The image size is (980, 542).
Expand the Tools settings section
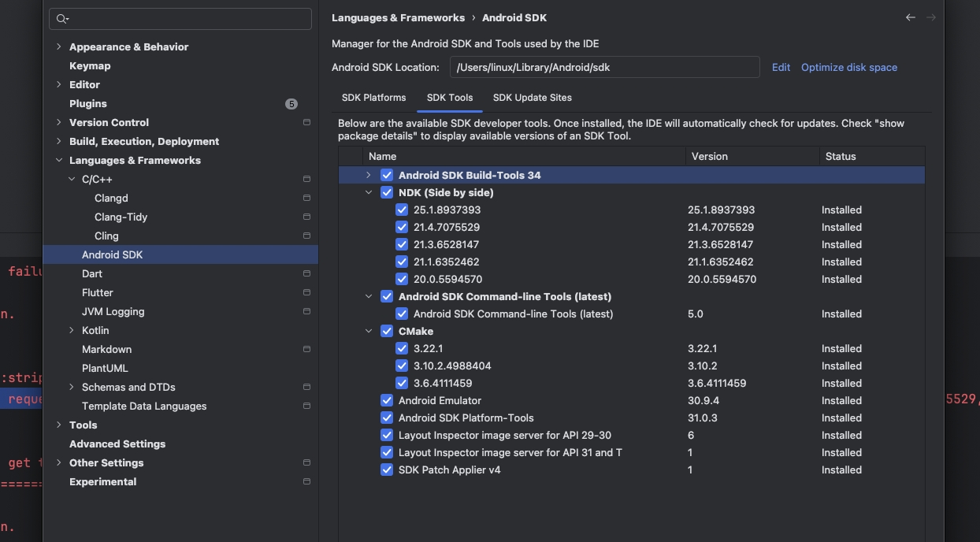tap(58, 425)
